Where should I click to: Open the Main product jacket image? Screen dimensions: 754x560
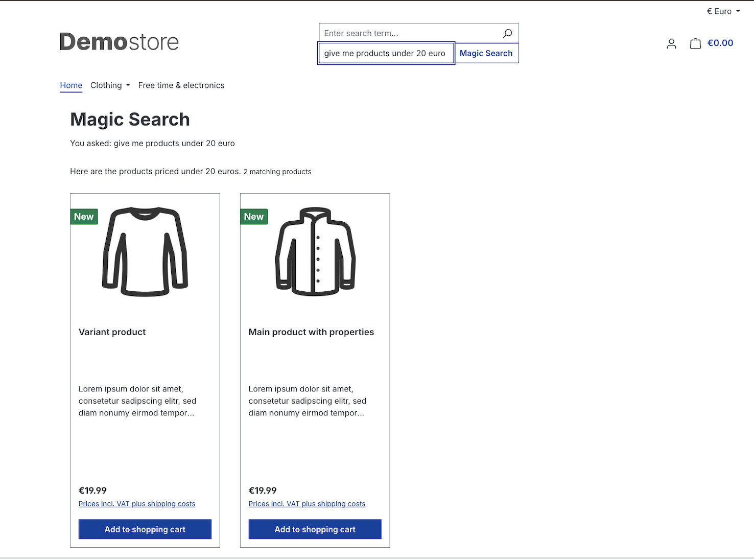tap(315, 251)
